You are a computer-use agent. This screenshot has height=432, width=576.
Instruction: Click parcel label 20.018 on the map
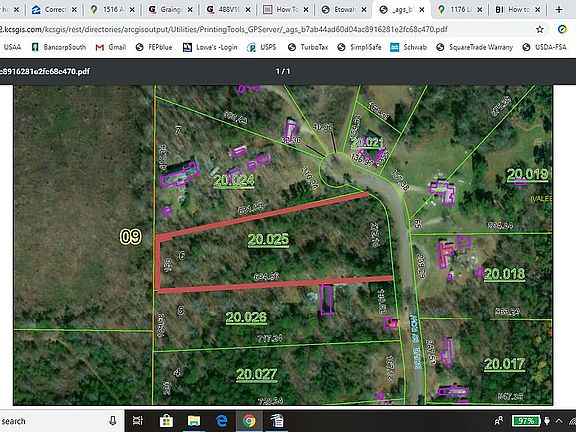point(504,274)
